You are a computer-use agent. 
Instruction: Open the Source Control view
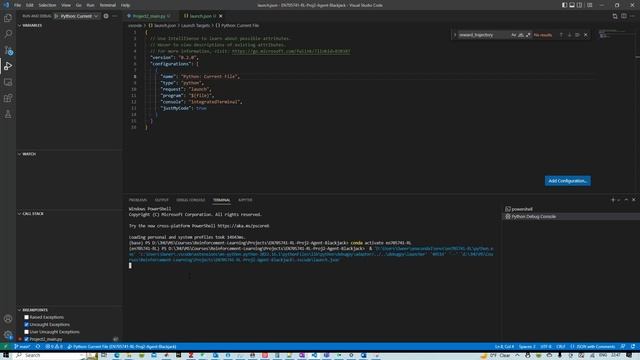[x=8, y=50]
